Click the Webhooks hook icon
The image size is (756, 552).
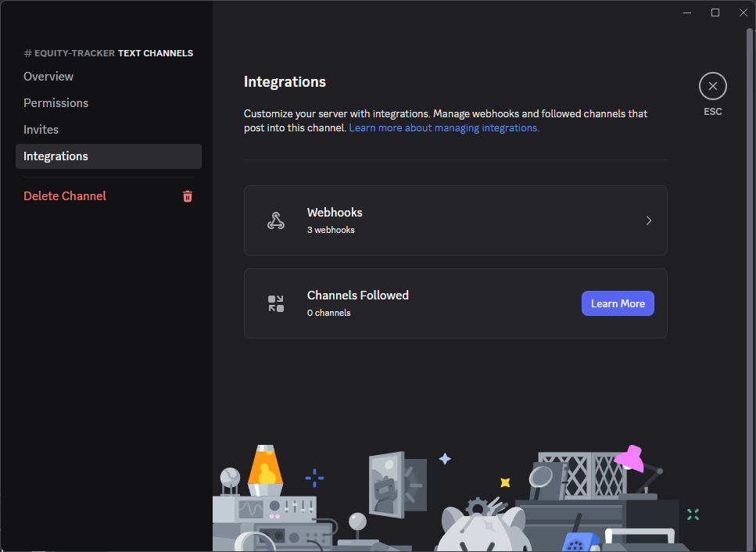pos(276,220)
